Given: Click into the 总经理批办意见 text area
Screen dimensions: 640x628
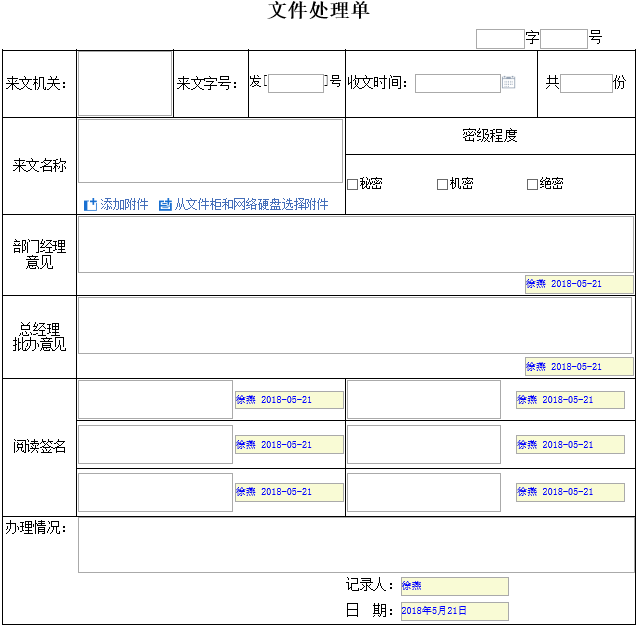Looking at the screenshot, I should (x=355, y=325).
